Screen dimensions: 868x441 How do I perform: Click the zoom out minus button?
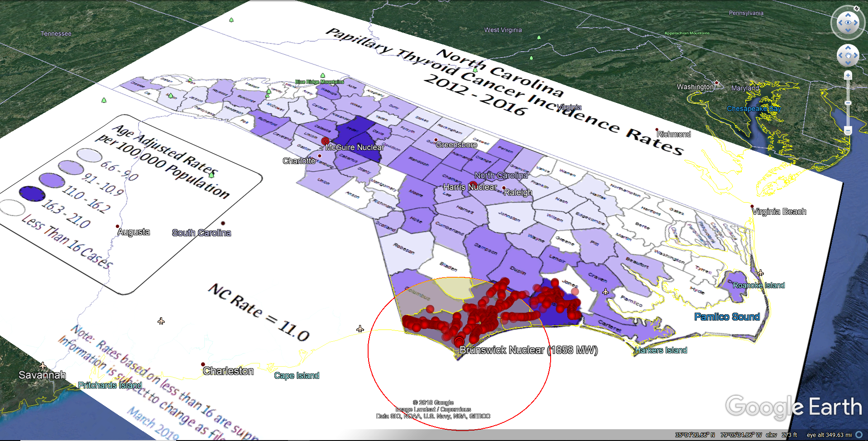tap(848, 131)
